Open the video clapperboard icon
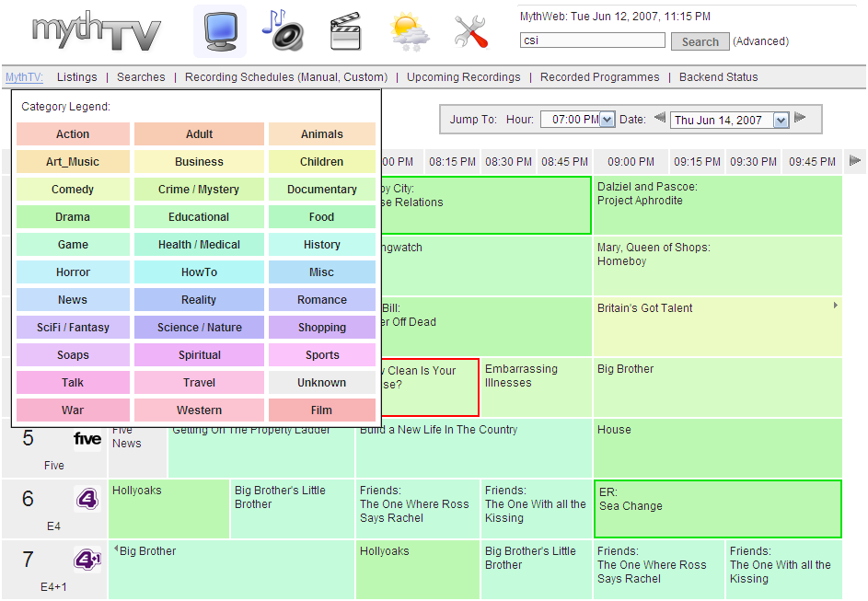 (x=345, y=31)
